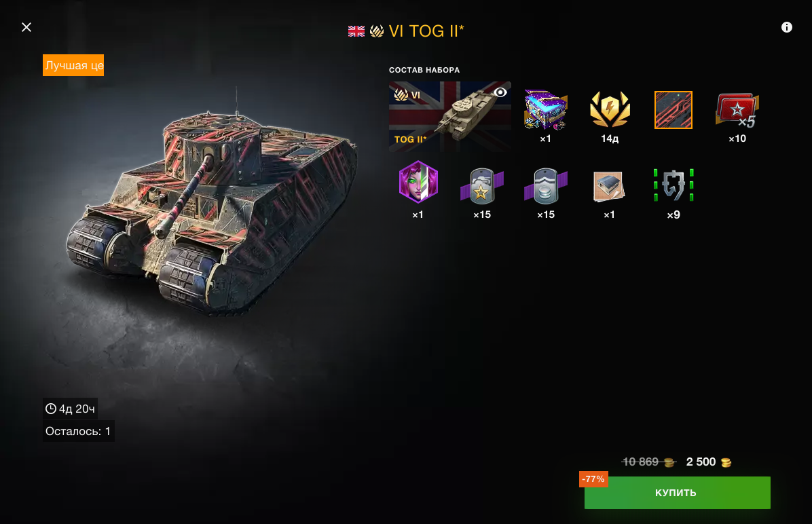The width and height of the screenshot is (812, 524).
Task: Select the purple-haired avatar icon
Action: (418, 182)
